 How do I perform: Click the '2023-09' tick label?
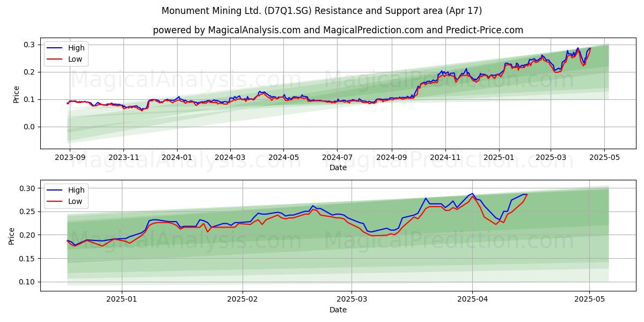[x=70, y=157]
